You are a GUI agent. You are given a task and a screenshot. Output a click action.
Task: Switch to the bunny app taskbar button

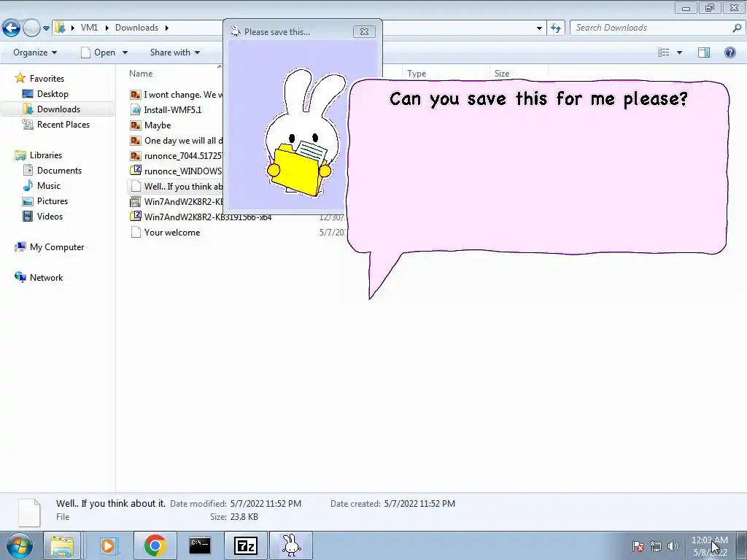point(291,545)
